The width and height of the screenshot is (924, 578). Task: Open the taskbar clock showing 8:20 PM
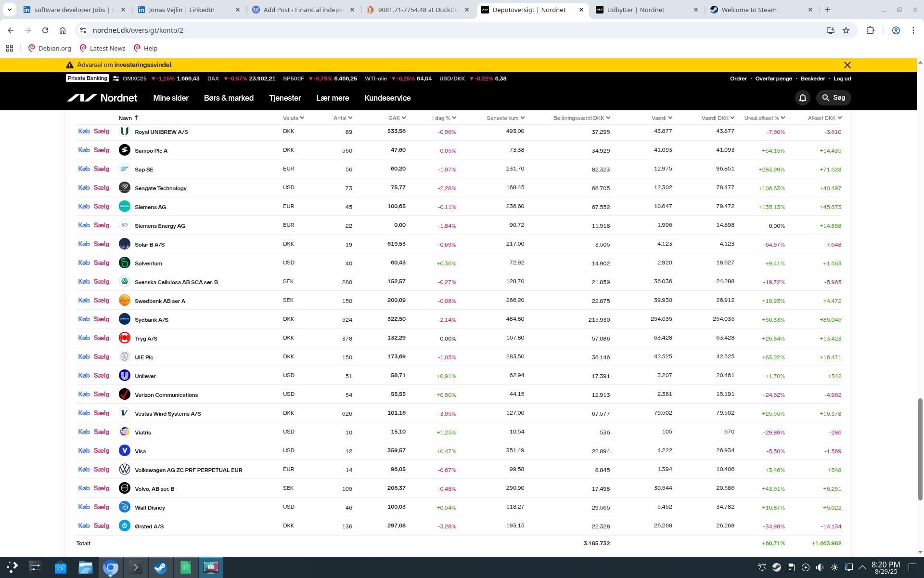[885, 567]
